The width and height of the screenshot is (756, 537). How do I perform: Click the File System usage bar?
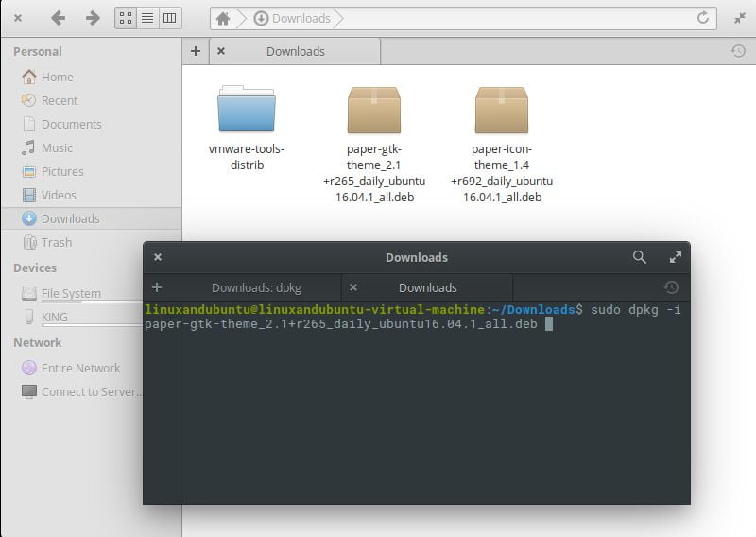point(92,302)
